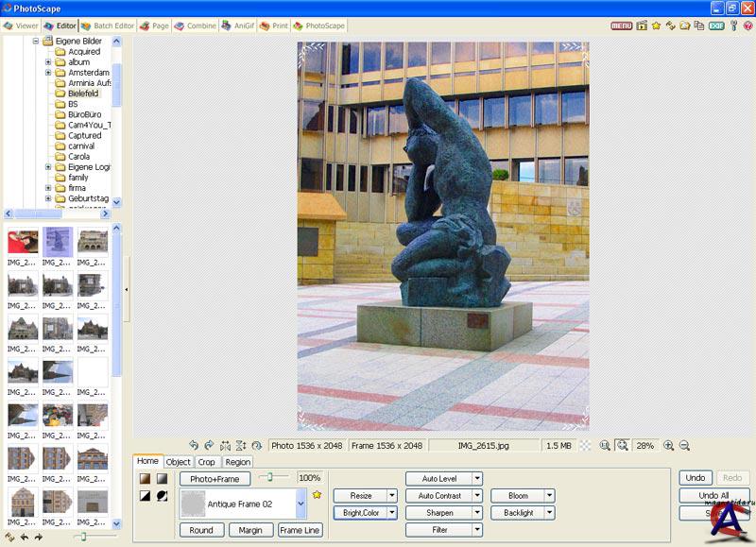Image resolution: width=756 pixels, height=547 pixels.
Task: Open the EXIF info icon
Action: point(715,26)
